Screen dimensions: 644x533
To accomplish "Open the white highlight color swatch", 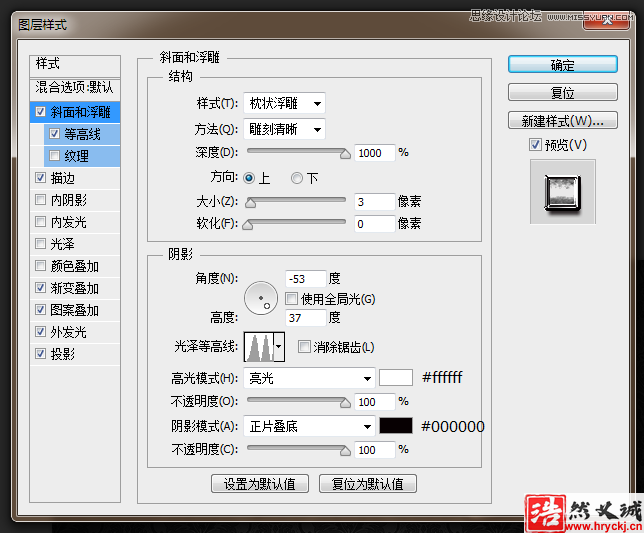I will (x=396, y=377).
